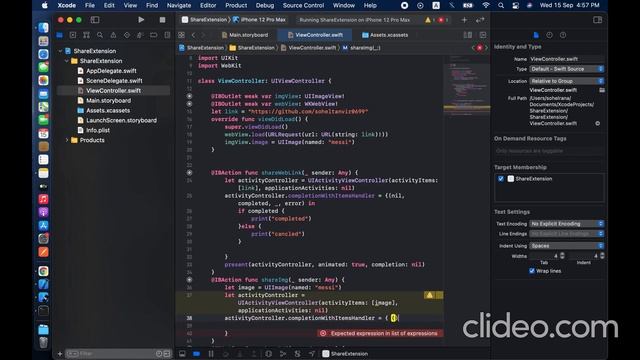Viewport: 640px width, 360px height.
Task: Stop the running scheme
Action: tap(162, 20)
